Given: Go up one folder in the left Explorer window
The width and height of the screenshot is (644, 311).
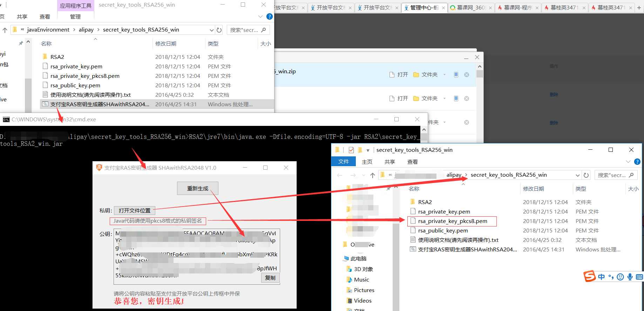Looking at the screenshot, I should tap(5, 30).
